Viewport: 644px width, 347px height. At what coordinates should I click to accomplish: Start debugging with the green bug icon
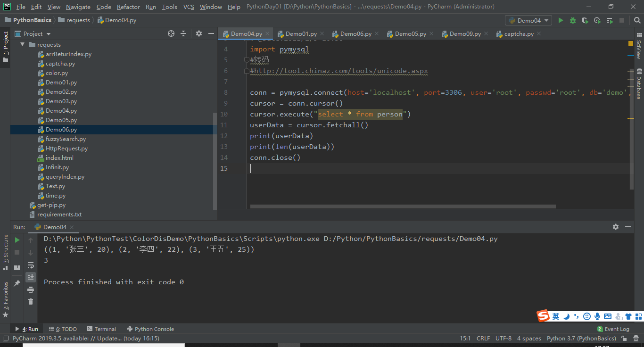573,20
